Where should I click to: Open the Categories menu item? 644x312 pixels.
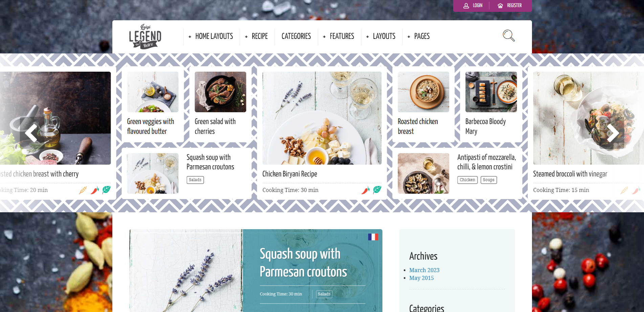296,36
